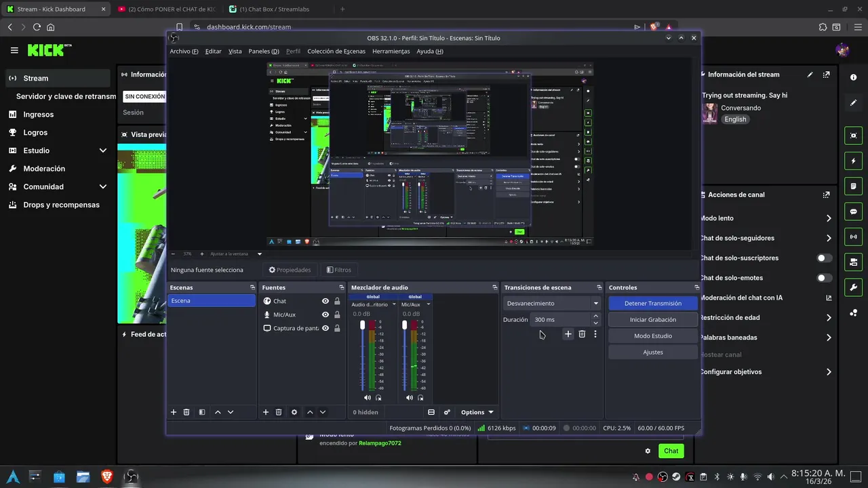Enable Chat de solo-emotes switch
Image resolution: width=868 pixels, height=488 pixels.
click(825, 278)
